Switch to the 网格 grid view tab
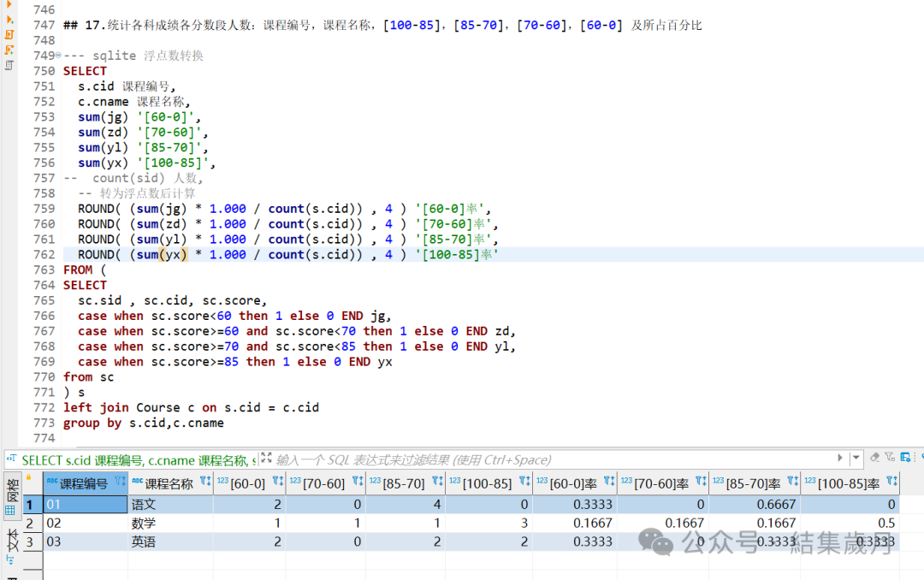 click(x=11, y=497)
